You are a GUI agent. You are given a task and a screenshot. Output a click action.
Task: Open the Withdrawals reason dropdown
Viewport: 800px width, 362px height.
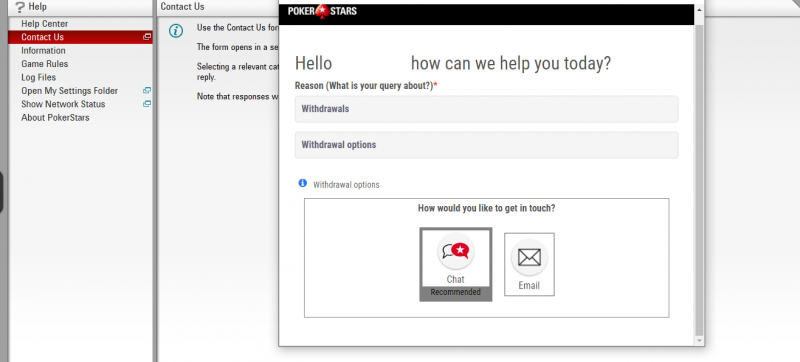(486, 109)
